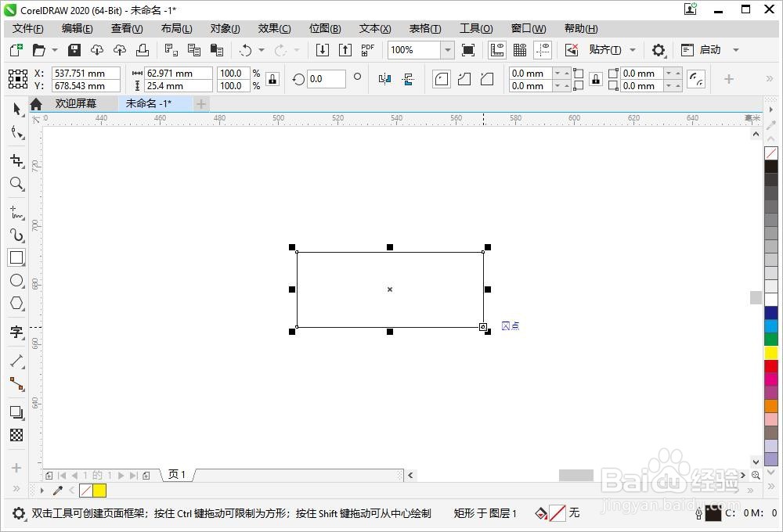
Task: Select the Drop Shadow tool
Action: click(17, 413)
